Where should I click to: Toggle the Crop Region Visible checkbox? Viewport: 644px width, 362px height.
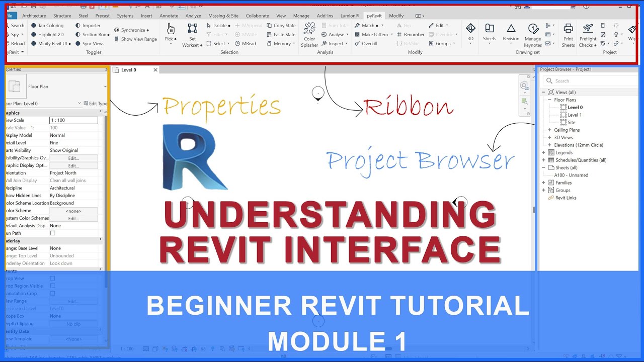(53, 286)
